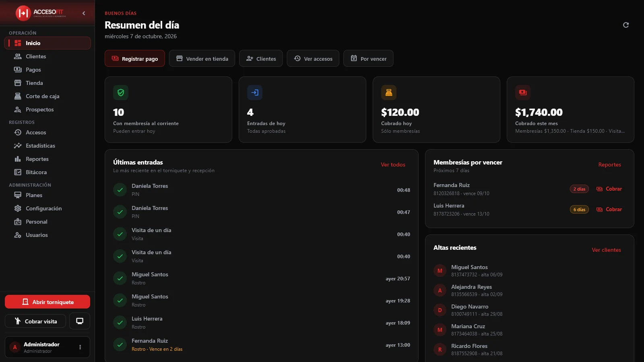Open the Administrador account options menu
This screenshot has height=362, width=644.
click(x=80, y=347)
